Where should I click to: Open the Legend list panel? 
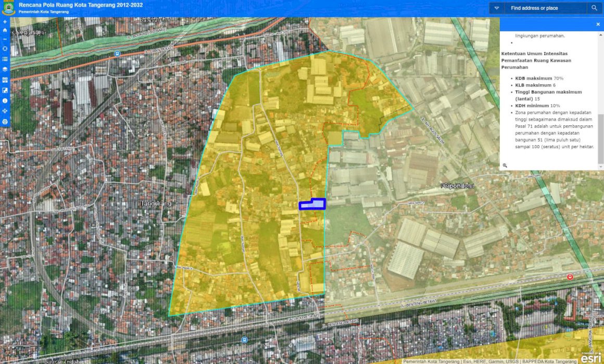click(5, 59)
